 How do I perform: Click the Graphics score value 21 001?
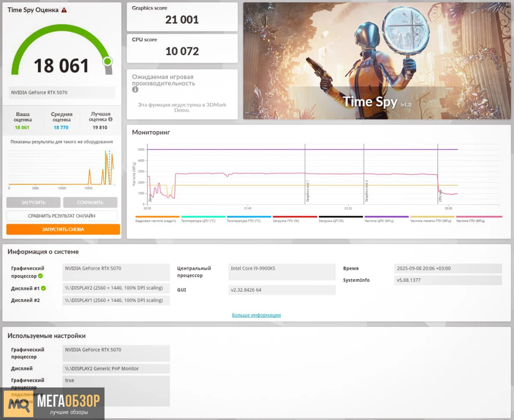(x=182, y=20)
